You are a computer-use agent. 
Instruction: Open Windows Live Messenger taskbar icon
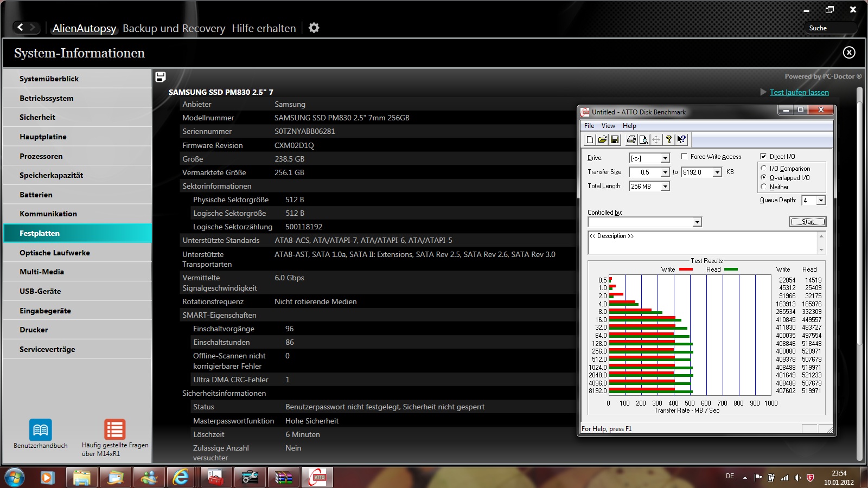pos(149,478)
